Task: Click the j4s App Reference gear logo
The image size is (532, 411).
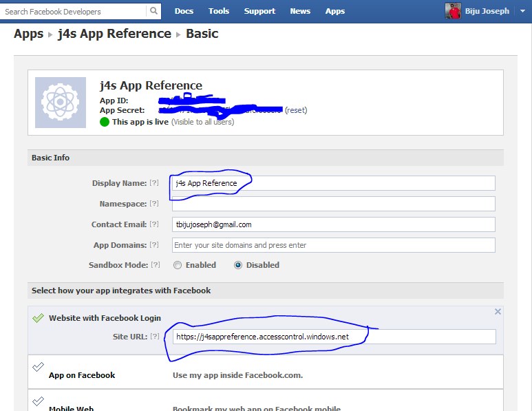Action: 61,102
